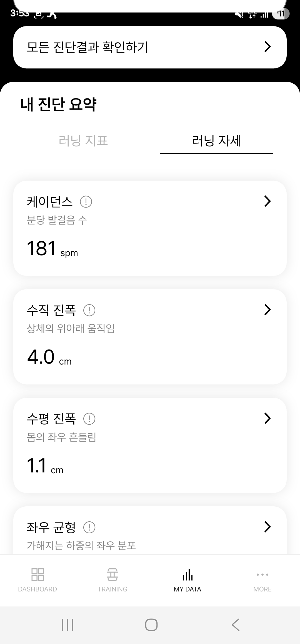Expand 케이던스 details with its chevron
Image resolution: width=300 pixels, height=644 pixels.
(x=267, y=201)
